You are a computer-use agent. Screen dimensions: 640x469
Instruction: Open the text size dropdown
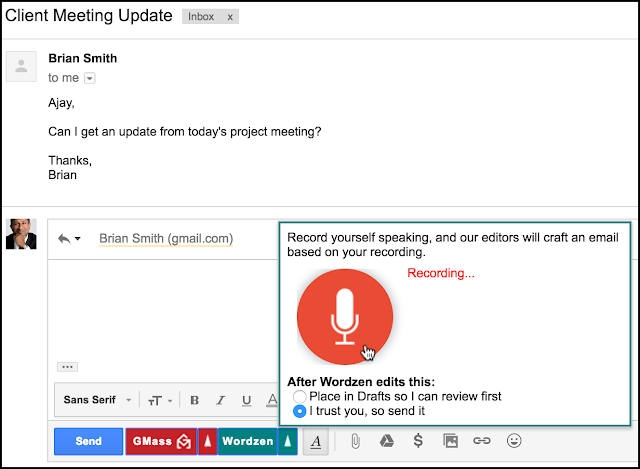[x=160, y=400]
